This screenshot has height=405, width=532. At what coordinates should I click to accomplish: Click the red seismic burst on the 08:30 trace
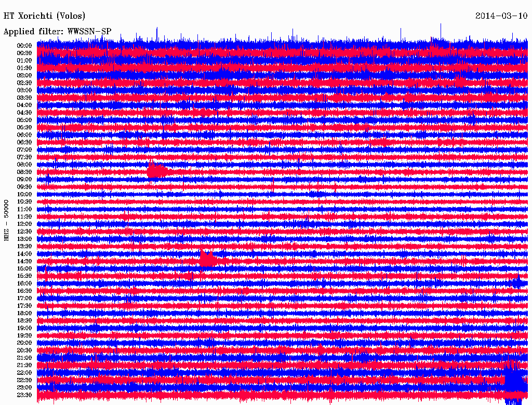point(155,171)
